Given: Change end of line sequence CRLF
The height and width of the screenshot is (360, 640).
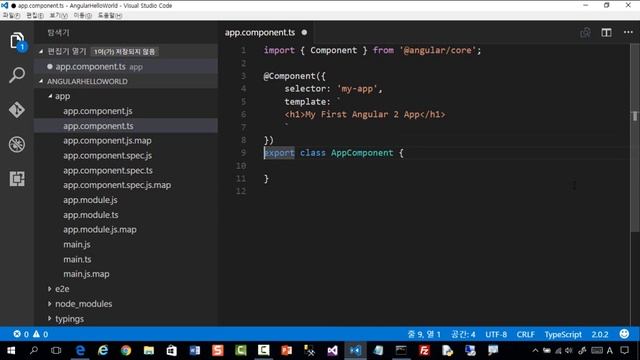Looking at the screenshot, I should [x=525, y=334].
